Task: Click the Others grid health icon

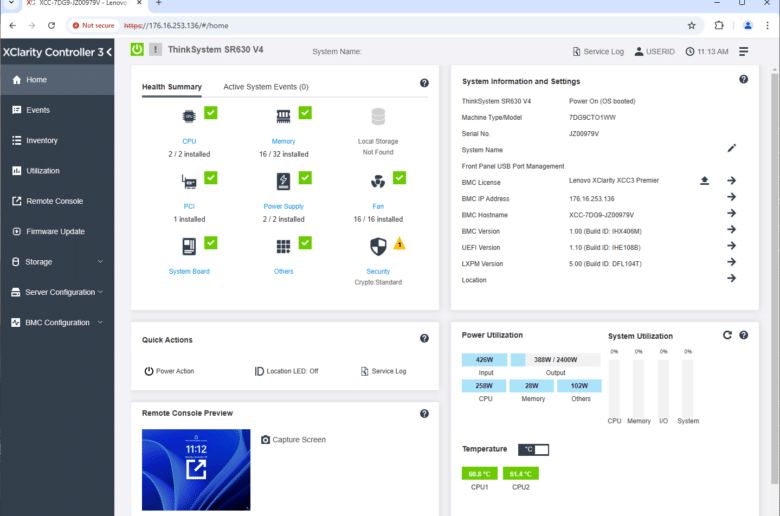Action: [283, 246]
